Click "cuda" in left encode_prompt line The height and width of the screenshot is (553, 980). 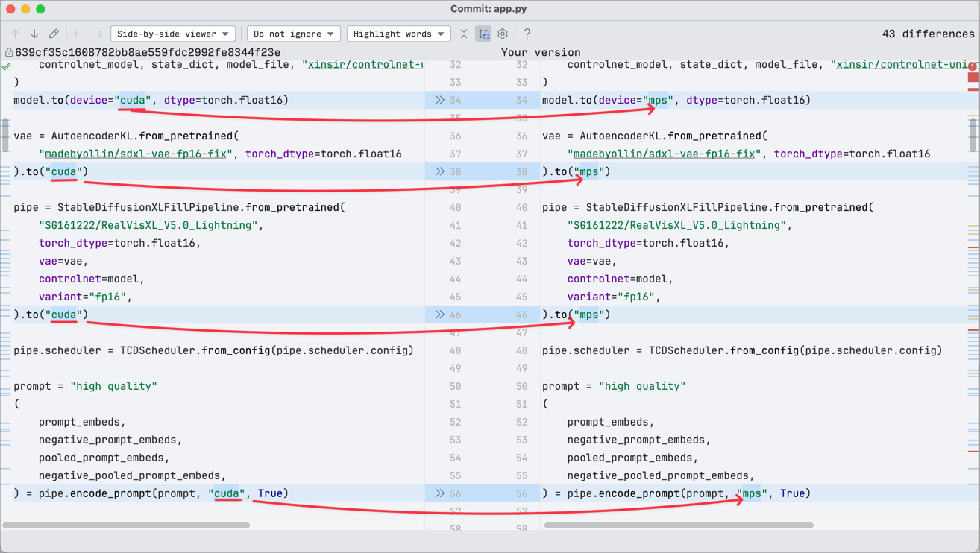click(227, 493)
